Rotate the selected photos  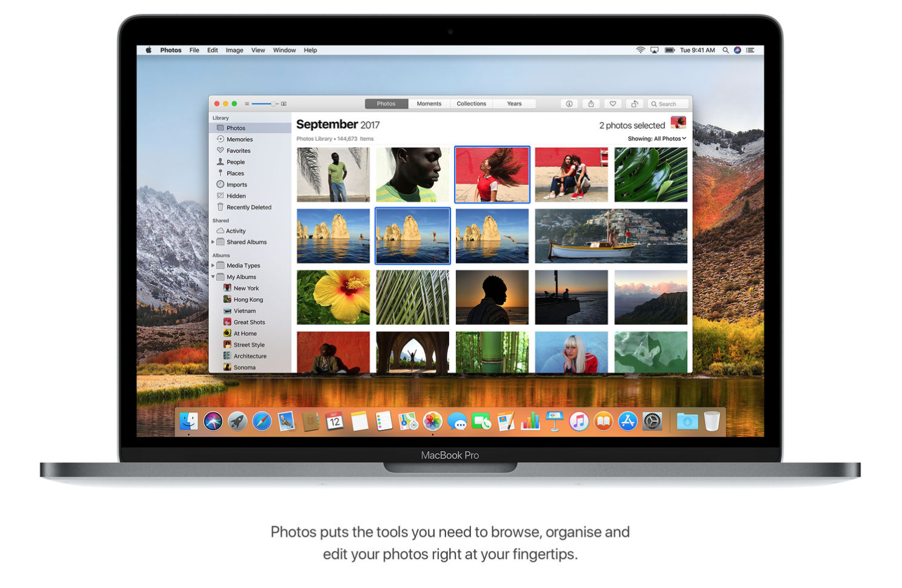pos(635,104)
